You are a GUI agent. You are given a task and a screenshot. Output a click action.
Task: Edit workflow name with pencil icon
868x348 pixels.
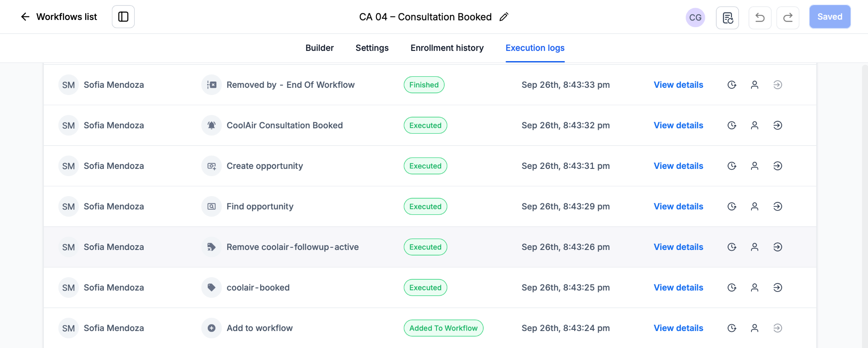point(504,17)
